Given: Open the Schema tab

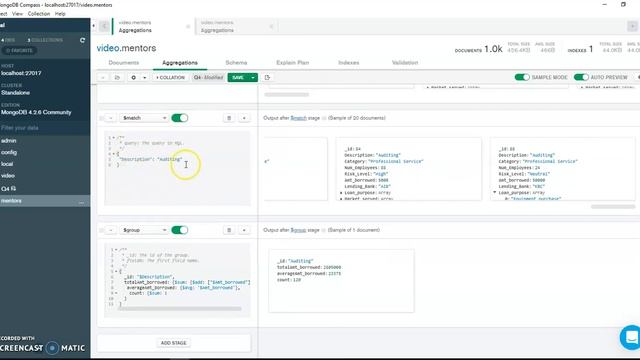Looking at the screenshot, I should [236, 62].
